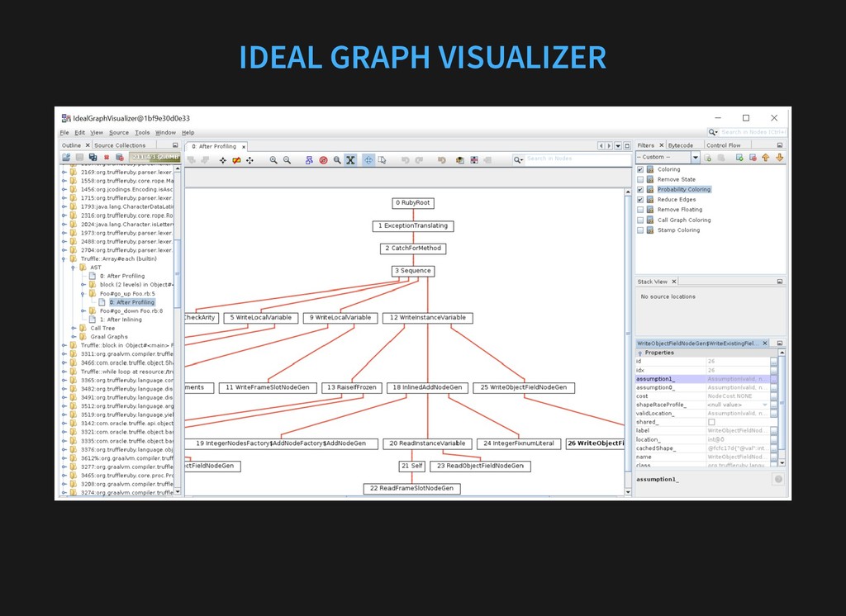
Task: Click the highlighted black X arrows icon in graph toolbar
Action: [350, 160]
